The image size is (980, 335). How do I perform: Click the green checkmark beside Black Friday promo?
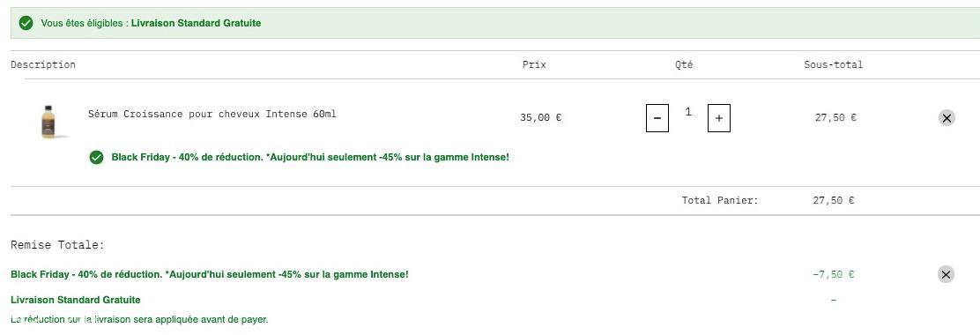coord(96,157)
